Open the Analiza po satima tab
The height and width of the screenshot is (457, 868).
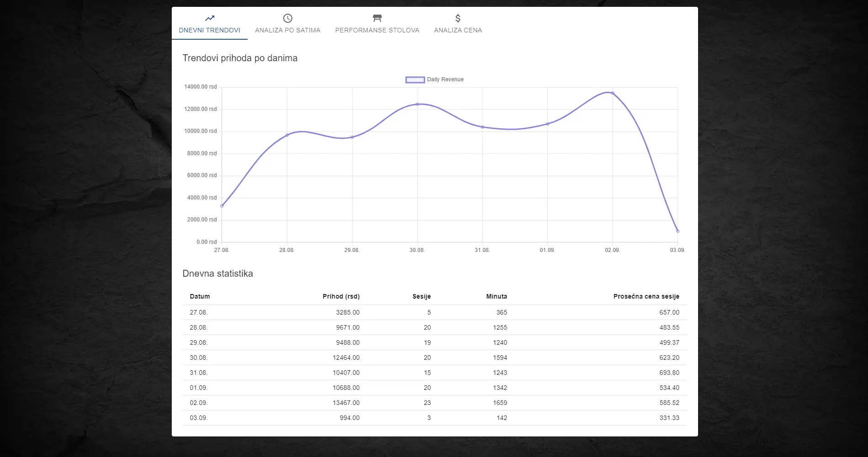tap(287, 30)
